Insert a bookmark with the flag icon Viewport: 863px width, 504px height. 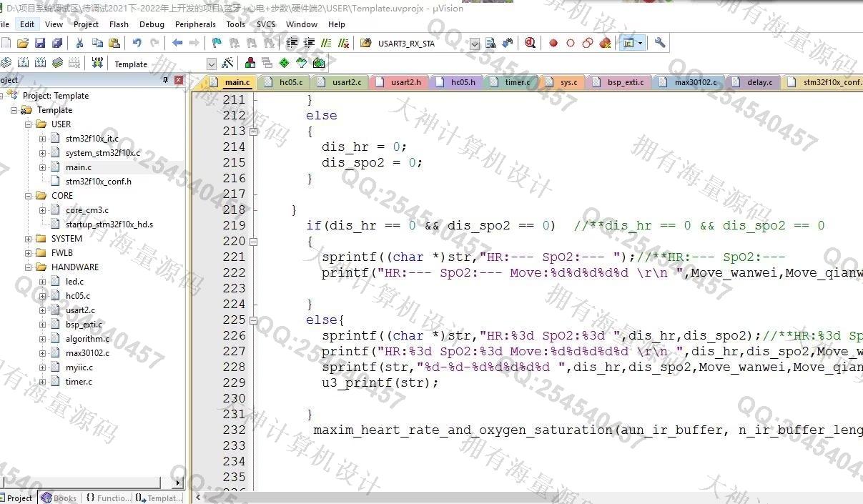[217, 43]
